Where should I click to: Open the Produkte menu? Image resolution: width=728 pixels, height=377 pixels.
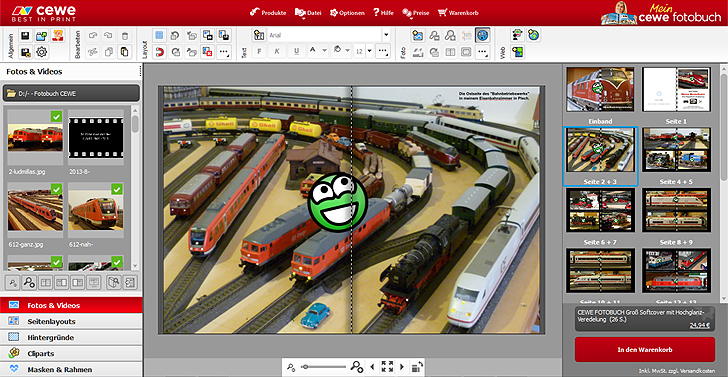click(x=268, y=13)
